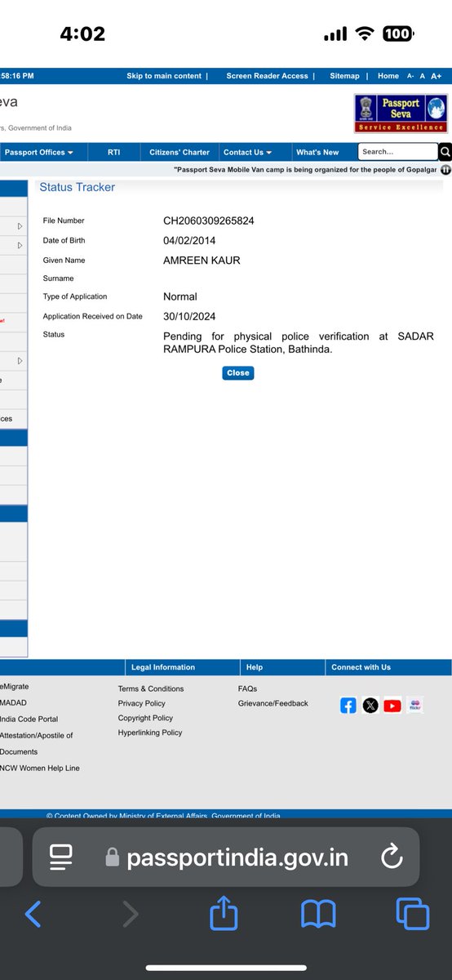Open the RTI menu item
This screenshot has height=980, width=452.
tap(113, 152)
